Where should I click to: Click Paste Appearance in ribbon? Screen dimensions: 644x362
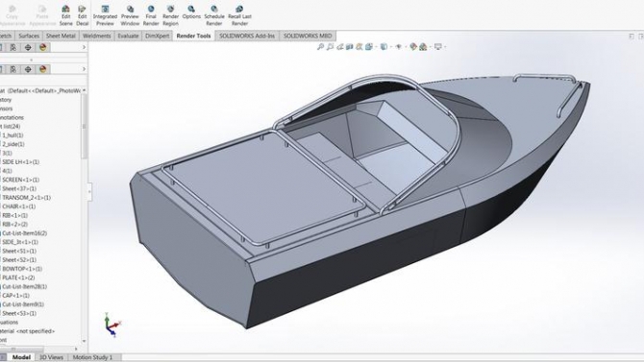click(x=42, y=15)
